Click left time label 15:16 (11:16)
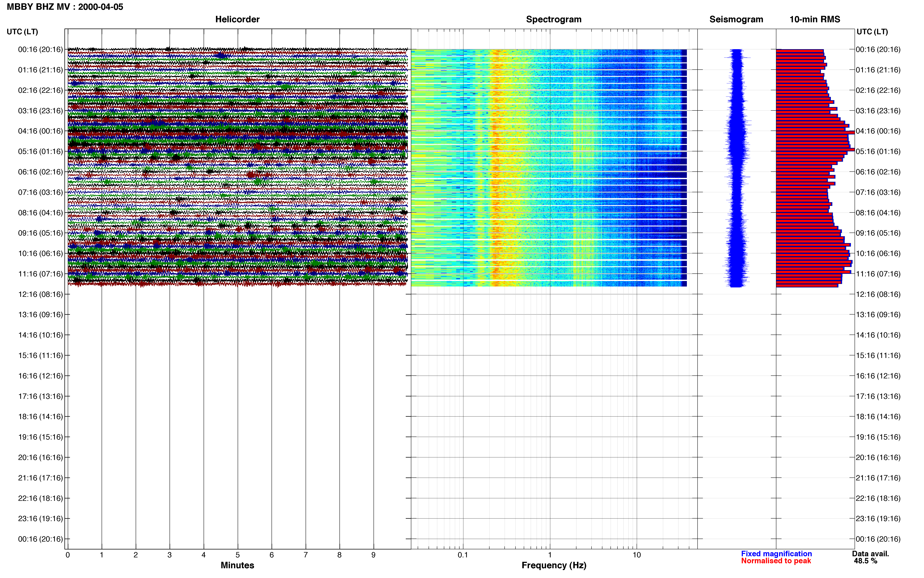Screen dimensions: 924x578 (x=41, y=355)
